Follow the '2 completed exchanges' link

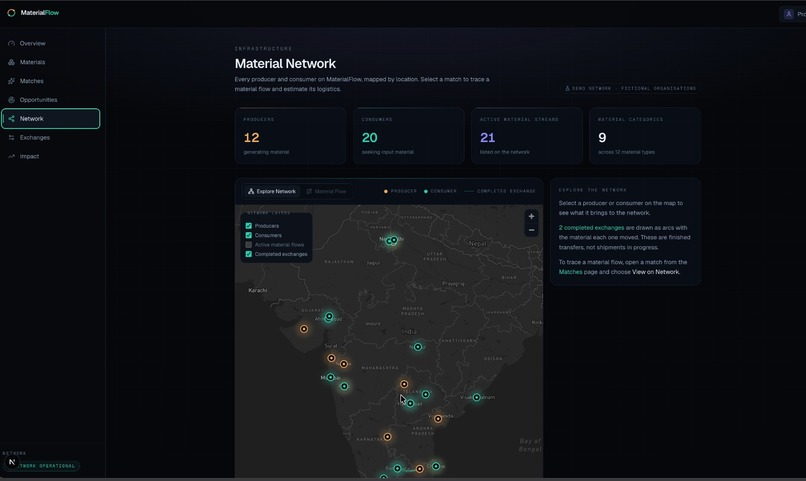591,228
